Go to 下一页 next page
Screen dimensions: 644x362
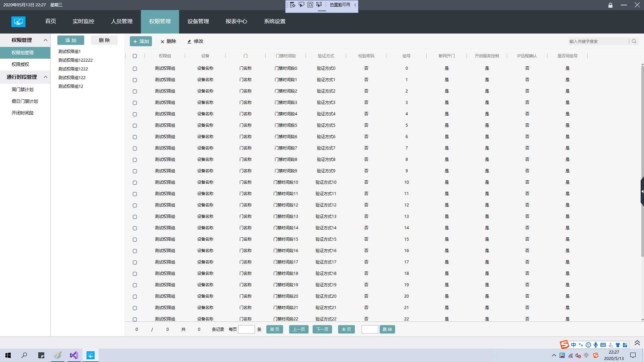[x=322, y=329]
